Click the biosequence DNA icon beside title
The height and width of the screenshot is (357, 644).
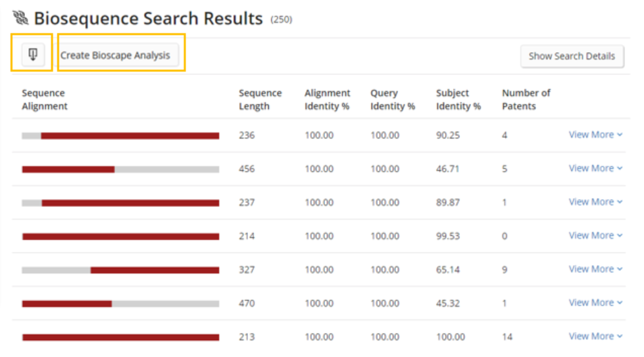tap(20, 18)
